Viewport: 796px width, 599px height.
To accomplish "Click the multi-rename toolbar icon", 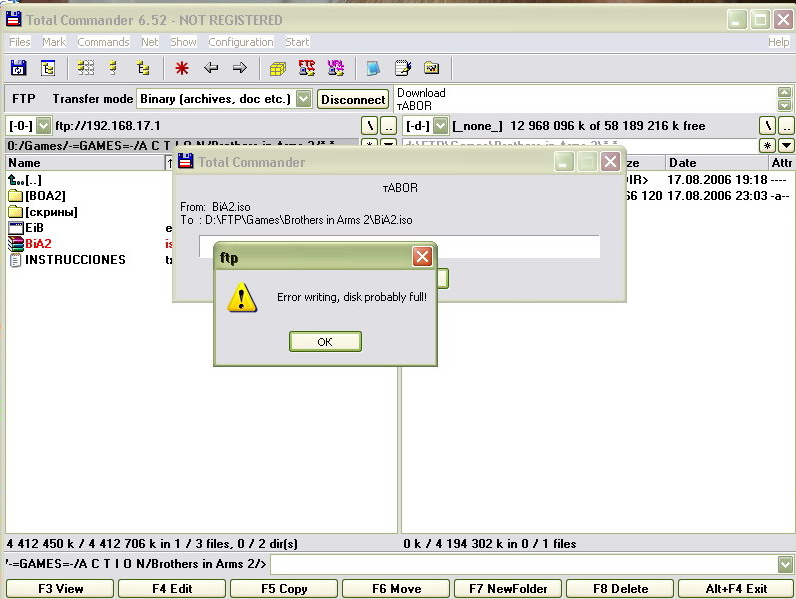I will tap(432, 68).
